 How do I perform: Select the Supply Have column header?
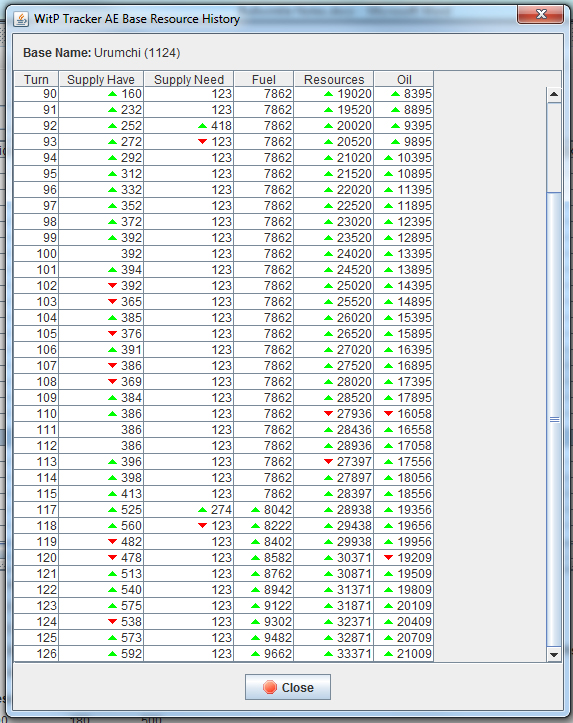click(101, 79)
